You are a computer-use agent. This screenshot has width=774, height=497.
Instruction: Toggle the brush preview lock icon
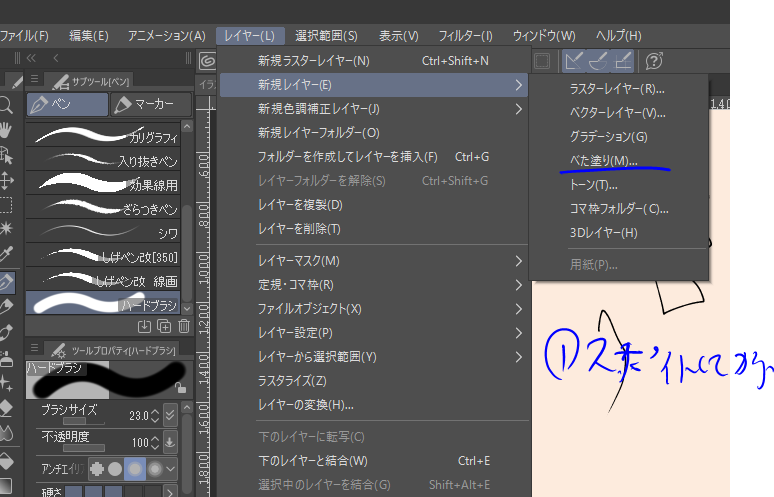[x=181, y=388]
